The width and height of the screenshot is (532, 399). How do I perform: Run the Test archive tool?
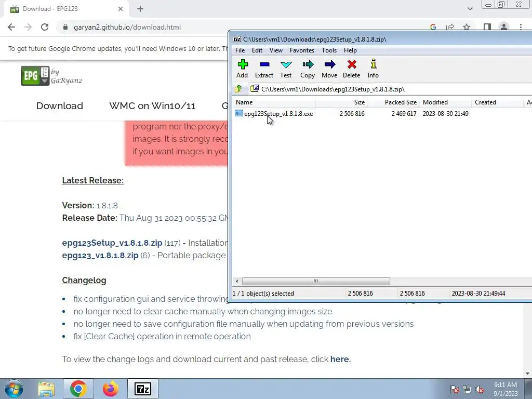286,69
